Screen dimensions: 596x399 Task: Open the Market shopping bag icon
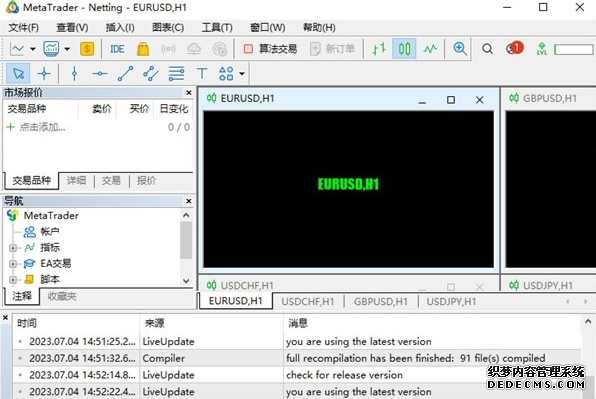(x=143, y=49)
